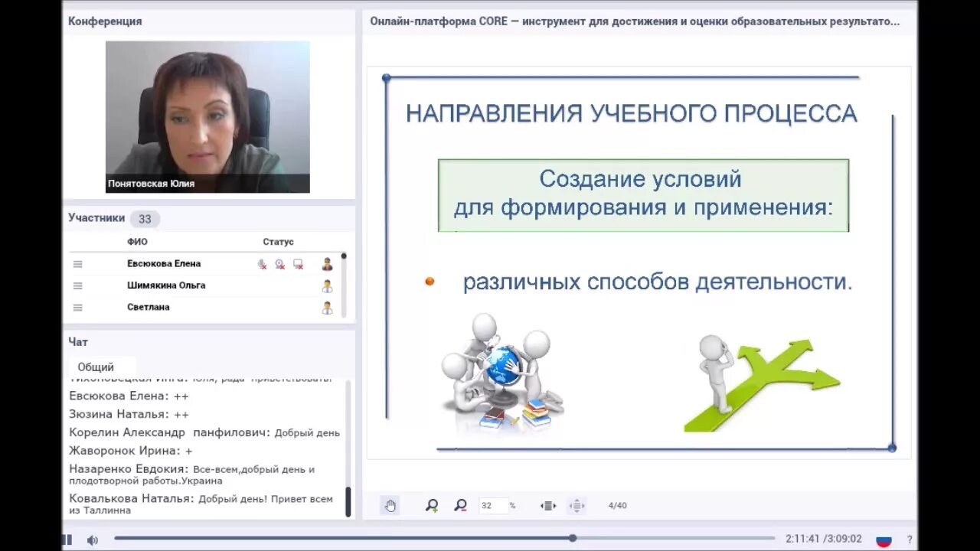
Task: Toggle Евсюкова Елена microphone status
Action: pyautogui.click(x=262, y=264)
